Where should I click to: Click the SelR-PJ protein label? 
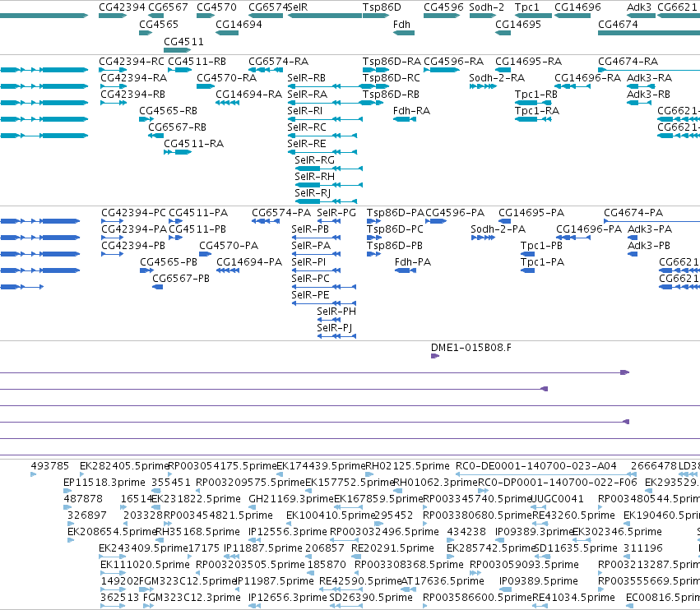pyautogui.click(x=335, y=328)
